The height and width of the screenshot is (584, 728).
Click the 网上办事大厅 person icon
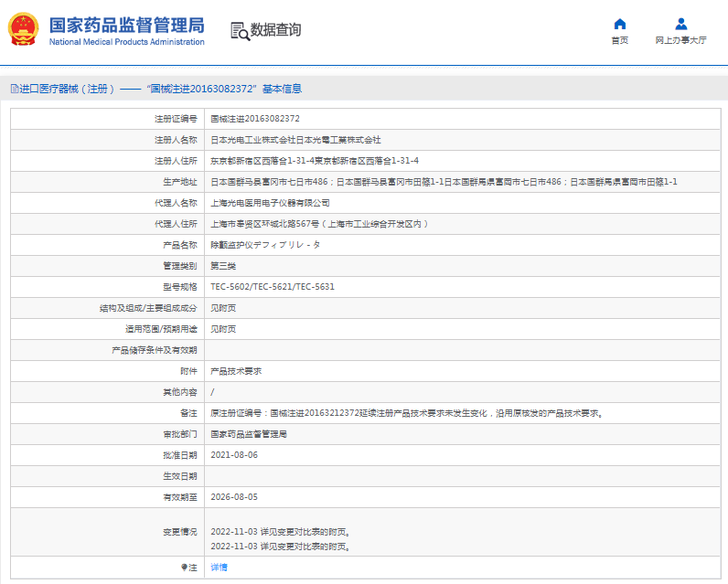680,24
